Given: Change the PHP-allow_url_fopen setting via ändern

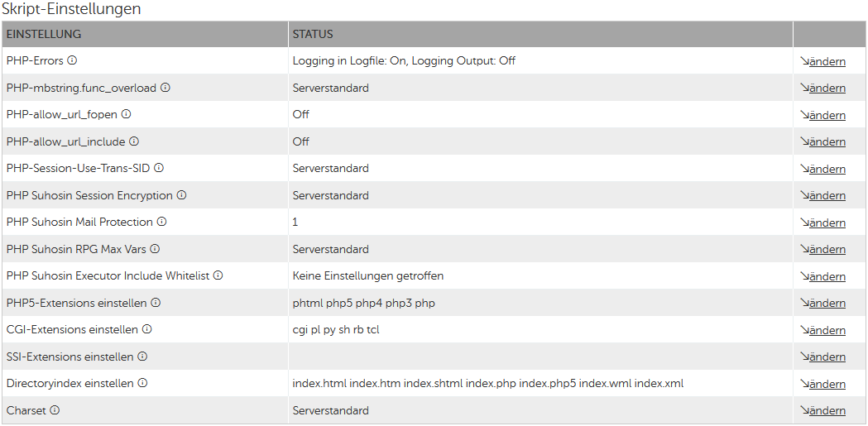Looking at the screenshot, I should click(827, 115).
